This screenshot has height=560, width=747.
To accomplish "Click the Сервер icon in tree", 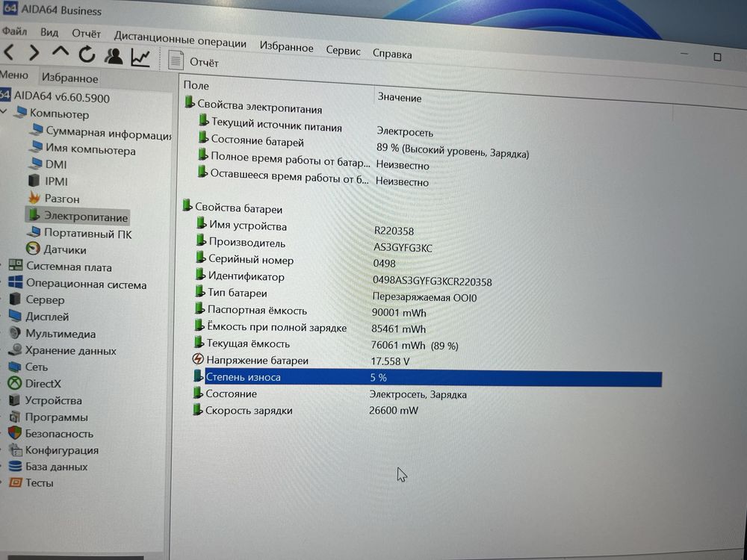I will click(x=15, y=299).
